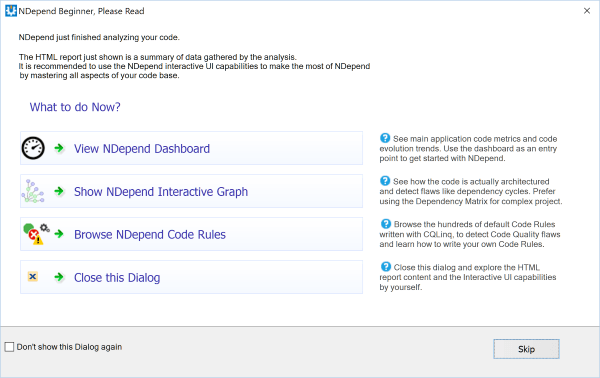Viewport: 600px width, 378px height.
Task: Click the 'What to do Now?' heading
Action: (75, 107)
